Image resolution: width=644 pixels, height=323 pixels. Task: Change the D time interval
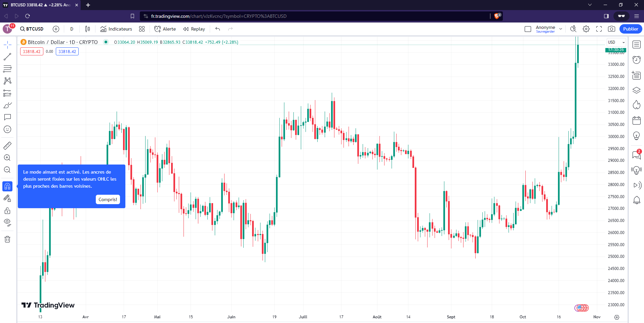72,29
